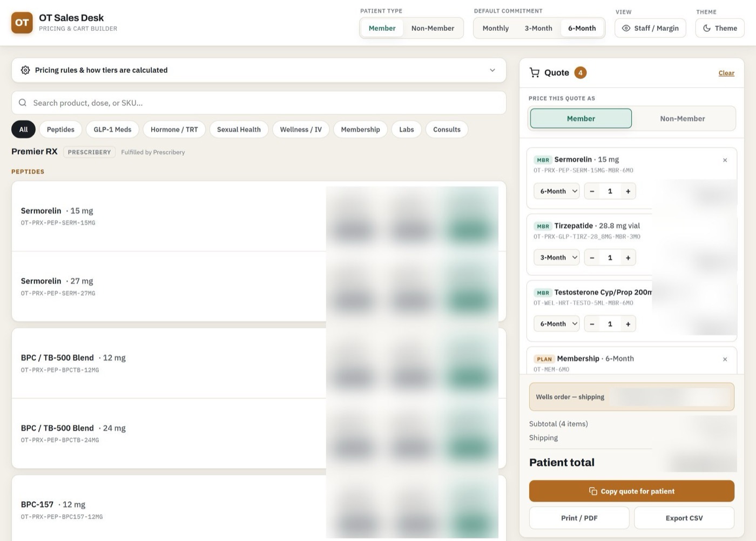
Task: Export quote as CSV
Action: point(684,518)
